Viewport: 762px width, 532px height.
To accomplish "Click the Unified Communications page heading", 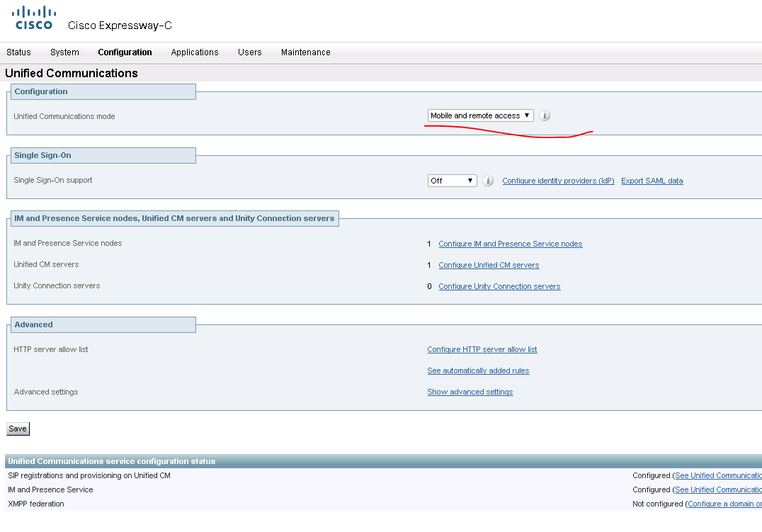I will click(71, 74).
